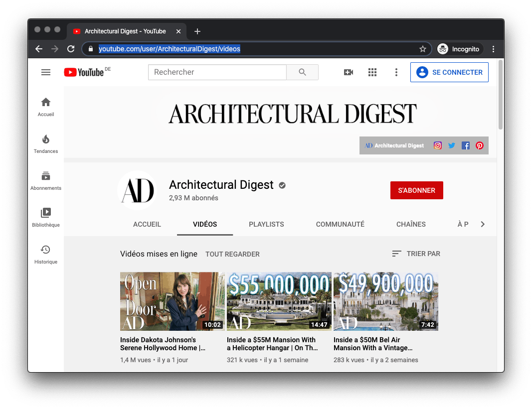The height and width of the screenshot is (409, 532).
Task: Open a new browser tab
Action: coord(197,31)
